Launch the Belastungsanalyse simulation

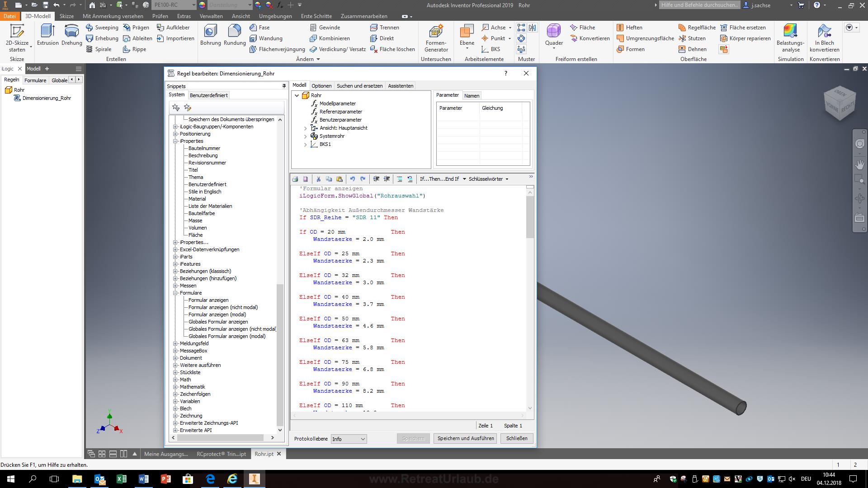[790, 38]
